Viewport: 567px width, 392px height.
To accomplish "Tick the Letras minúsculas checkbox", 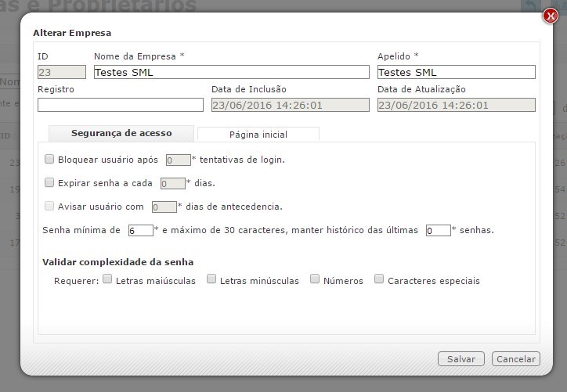I will pos(211,279).
